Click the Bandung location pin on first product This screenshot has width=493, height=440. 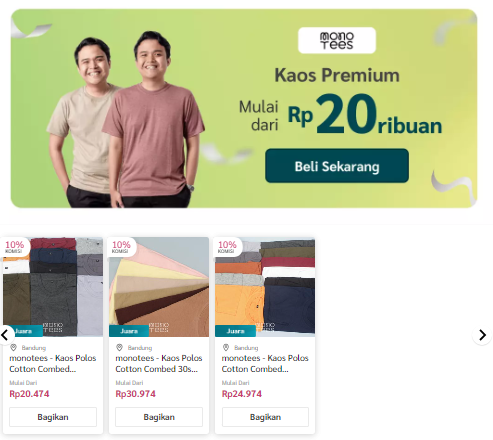14,348
